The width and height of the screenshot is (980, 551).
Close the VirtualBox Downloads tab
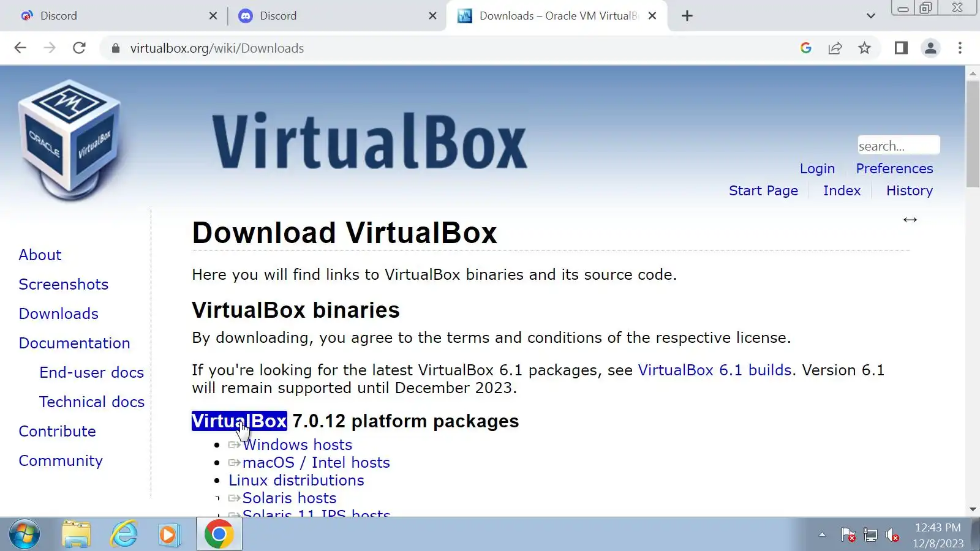[x=652, y=16]
